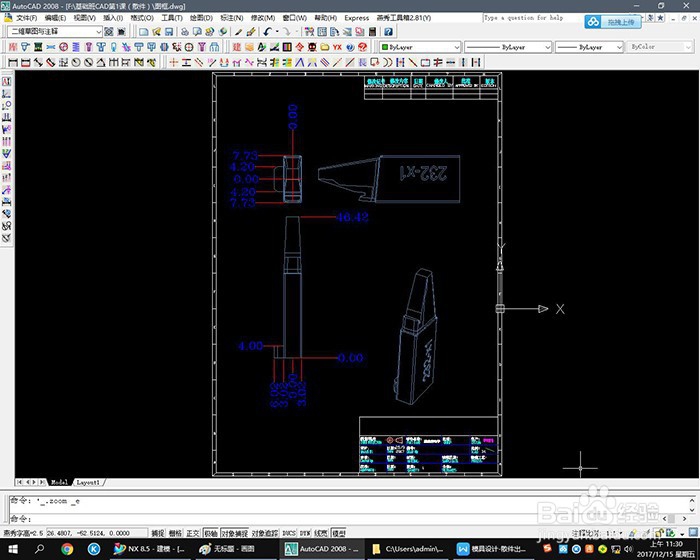This screenshot has height=560, width=700.
Task: Click the command window scroll down arrow
Action: click(x=692, y=510)
